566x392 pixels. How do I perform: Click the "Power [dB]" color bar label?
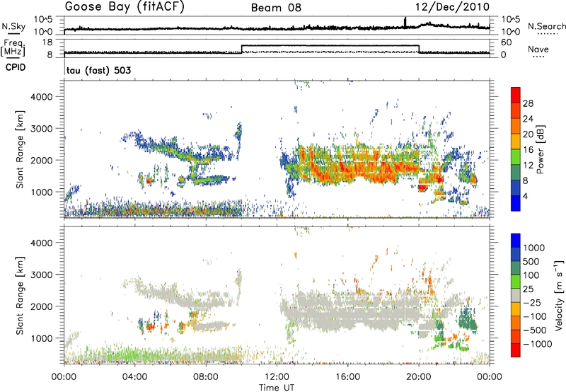(540, 149)
